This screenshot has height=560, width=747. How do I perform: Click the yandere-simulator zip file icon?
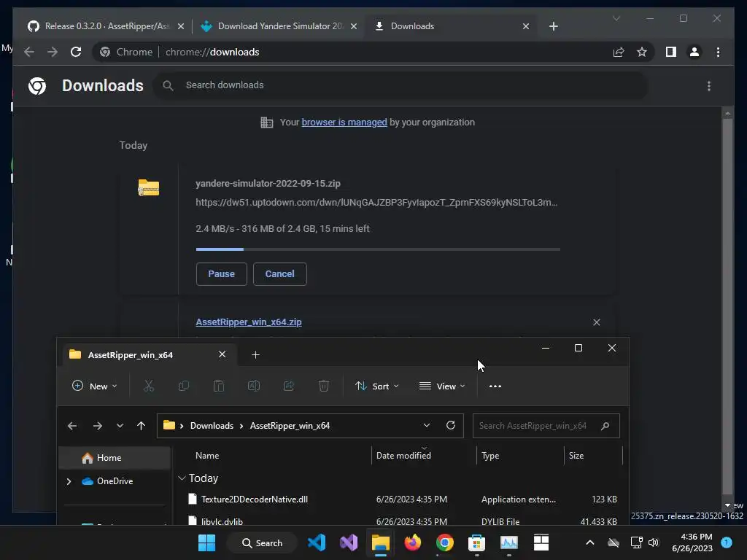[x=149, y=187]
